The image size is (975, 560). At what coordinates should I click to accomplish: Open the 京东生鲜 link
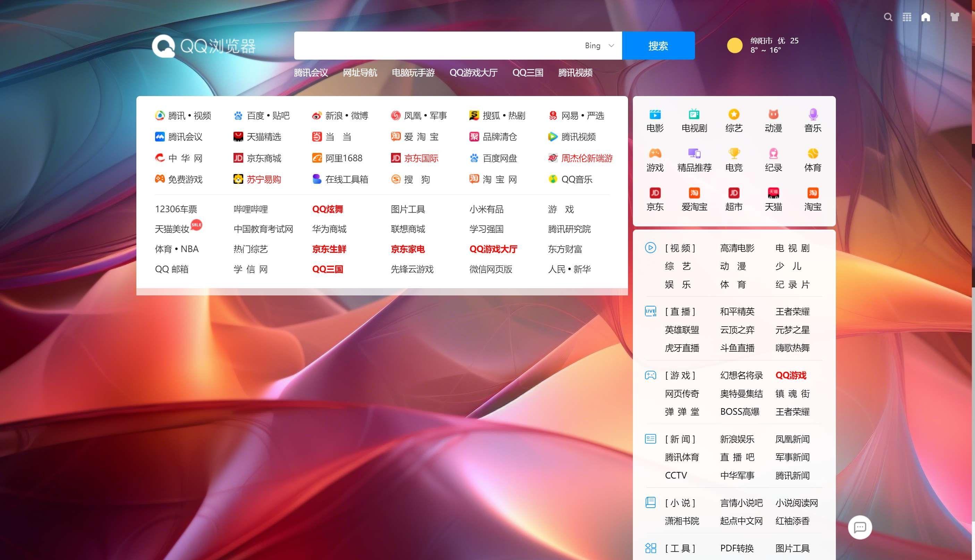click(x=329, y=249)
